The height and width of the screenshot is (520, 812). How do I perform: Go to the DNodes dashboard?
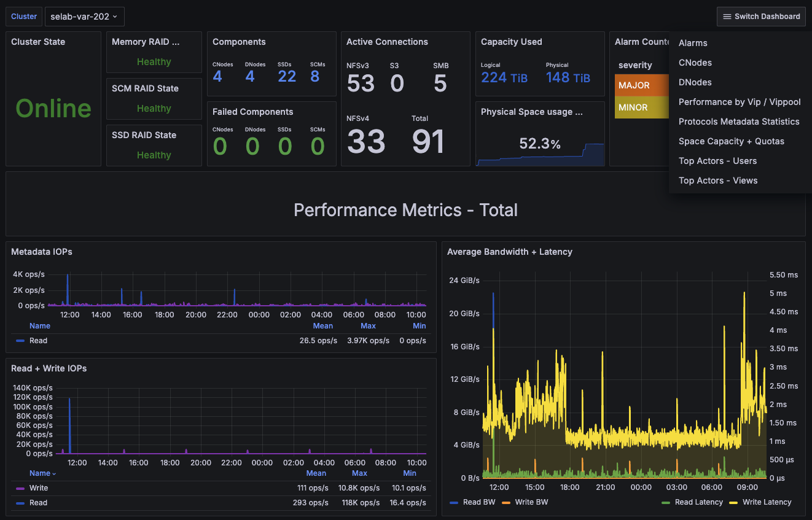695,82
